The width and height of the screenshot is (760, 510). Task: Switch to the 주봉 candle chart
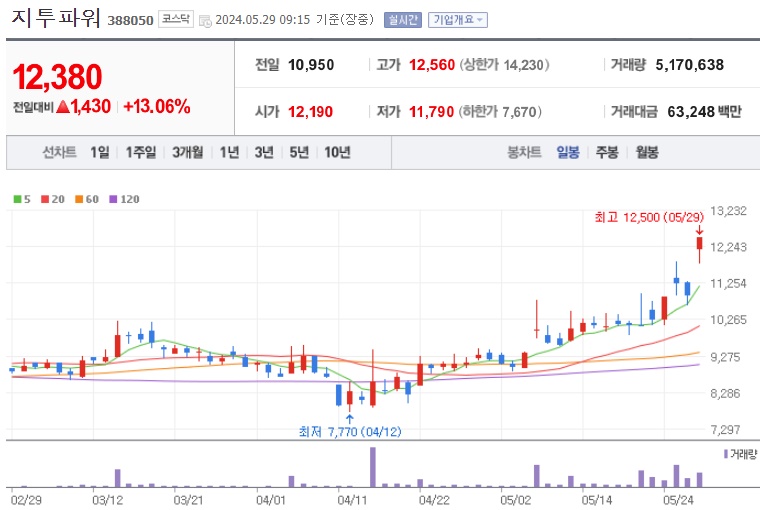[607, 152]
